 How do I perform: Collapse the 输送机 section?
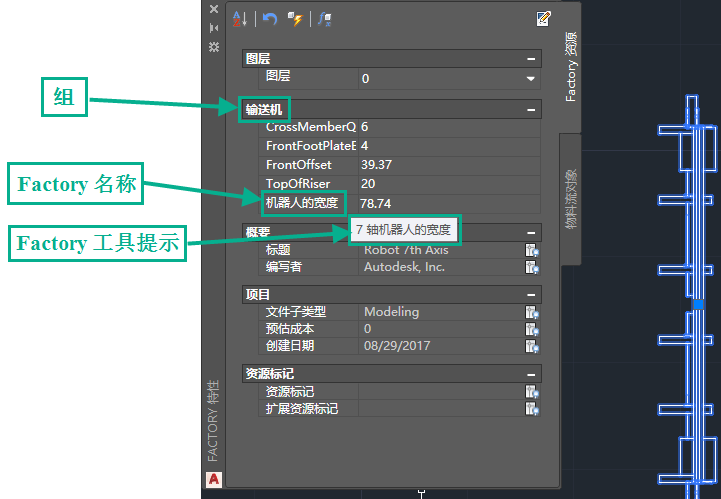click(x=531, y=109)
